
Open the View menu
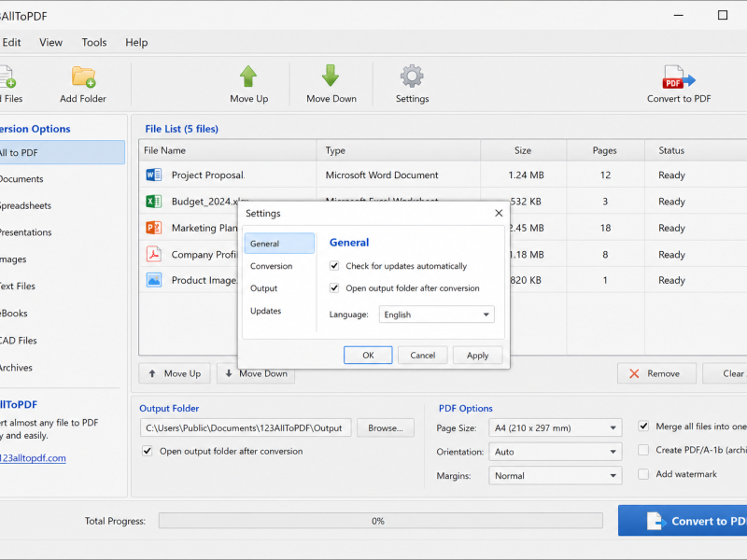coord(50,42)
